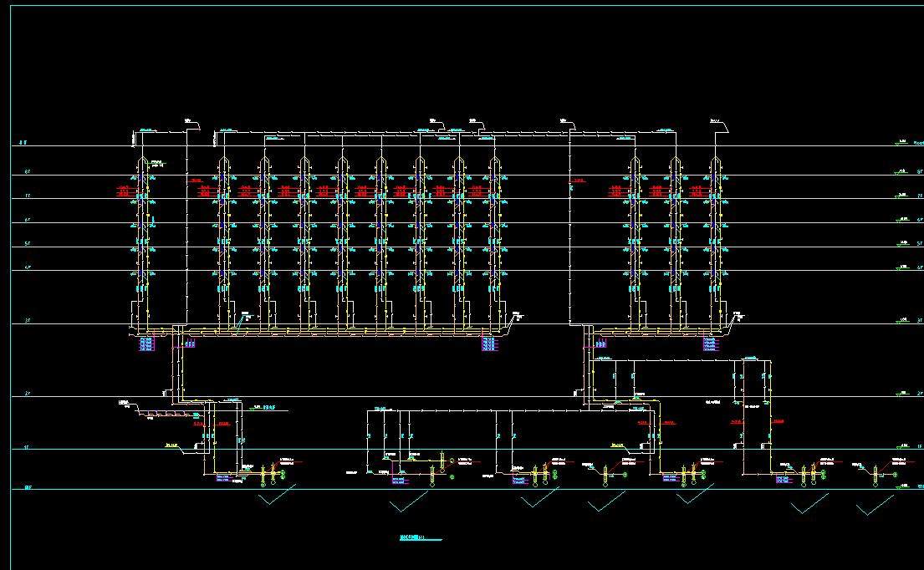Screen dimensions: 924x570
Task: Click the B1F floor label on the left
Action: click(28, 486)
